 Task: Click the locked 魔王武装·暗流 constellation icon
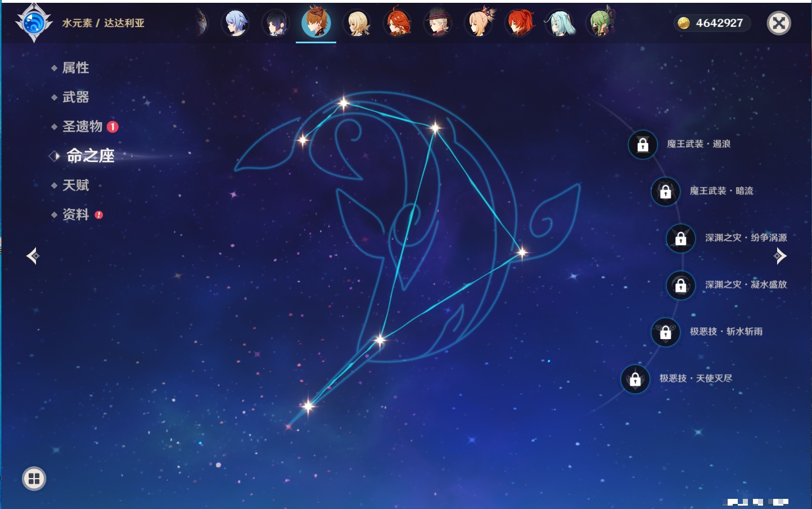coord(665,191)
